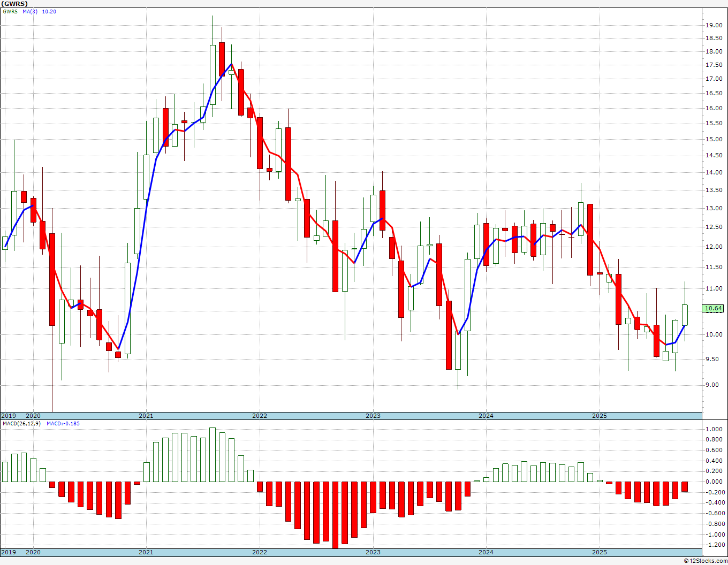728x565 pixels.
Task: Select 11.00 on the price axis
Action: 713,288
